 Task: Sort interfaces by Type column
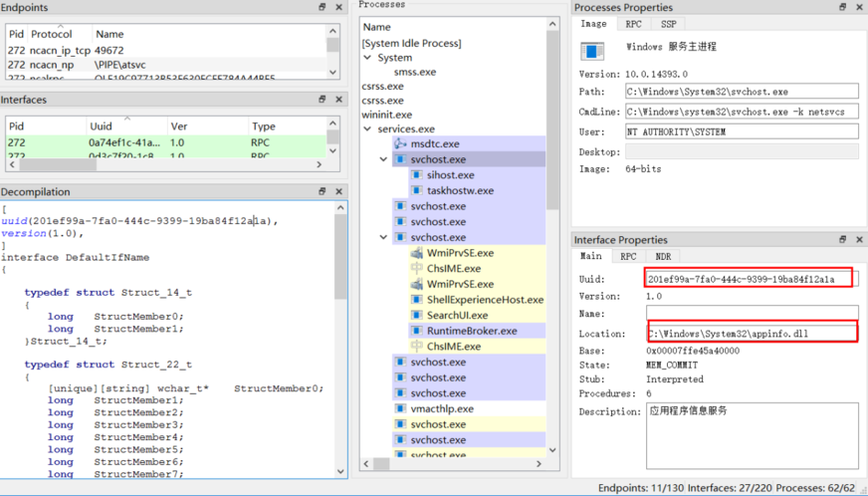click(x=288, y=126)
